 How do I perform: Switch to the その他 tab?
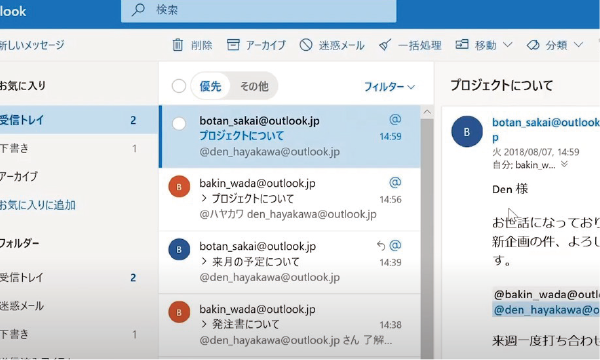[x=254, y=86]
